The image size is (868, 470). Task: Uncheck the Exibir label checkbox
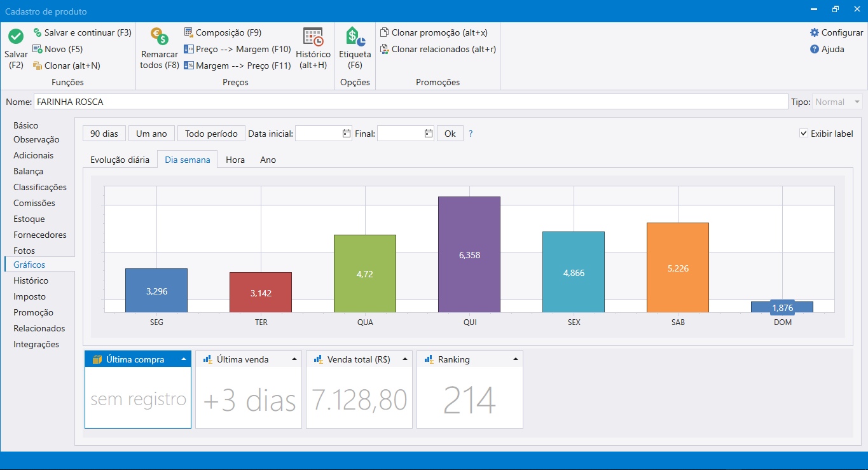click(x=804, y=134)
